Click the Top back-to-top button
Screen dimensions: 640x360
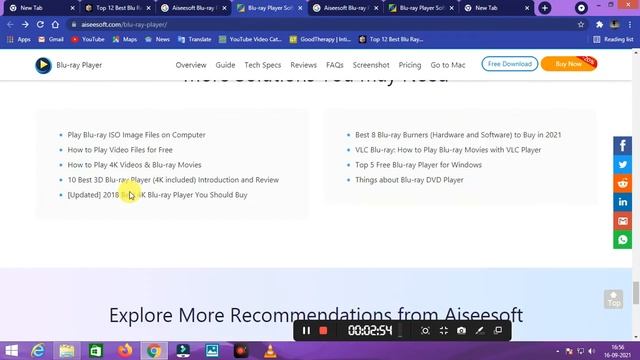613,299
